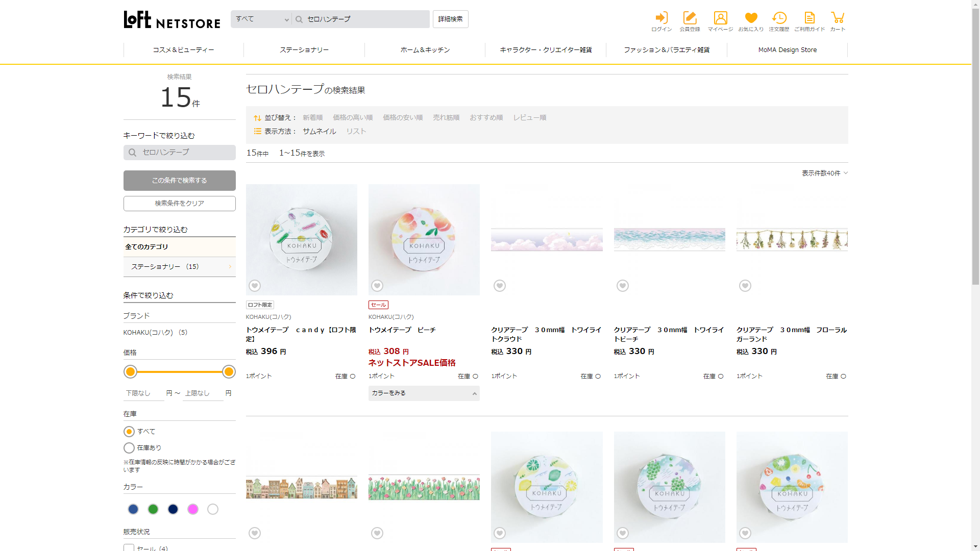
Task: Open the MoMA Design Store menu
Action: (787, 50)
